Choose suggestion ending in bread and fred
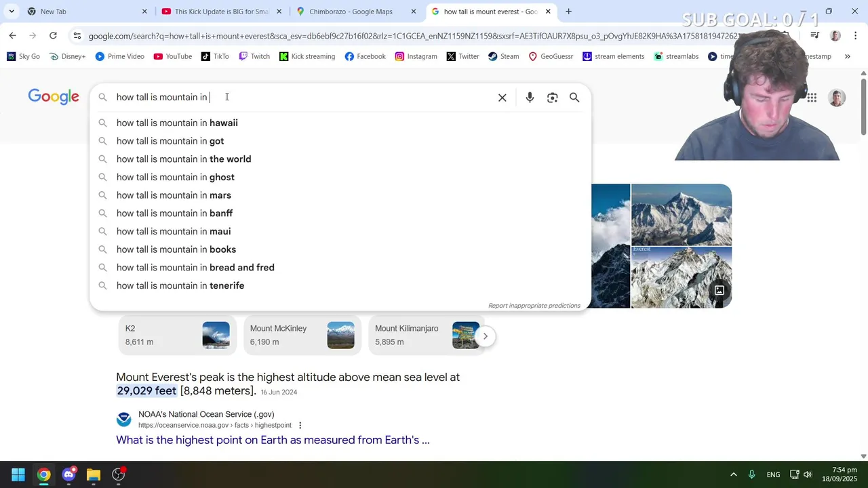The width and height of the screenshot is (868, 488). 340,268
